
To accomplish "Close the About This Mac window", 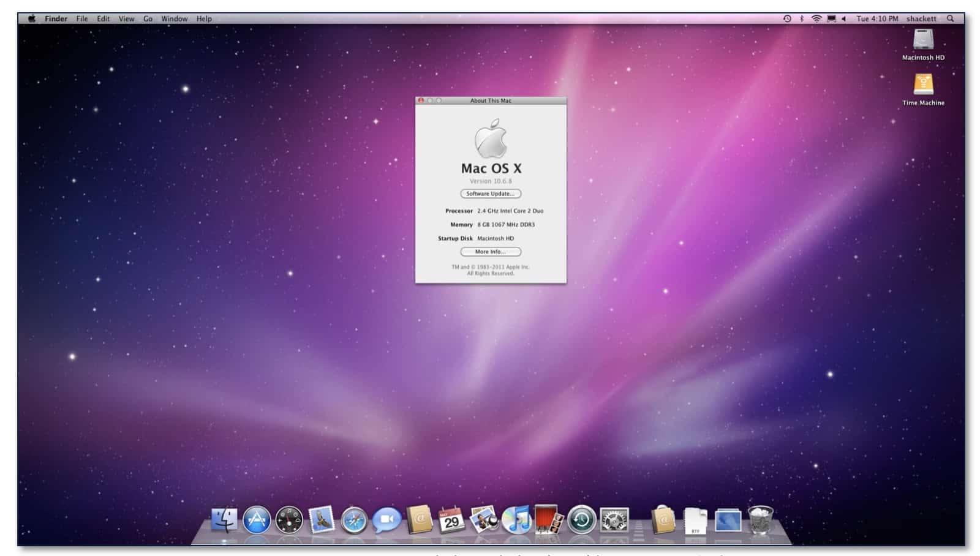I will pos(421,100).
